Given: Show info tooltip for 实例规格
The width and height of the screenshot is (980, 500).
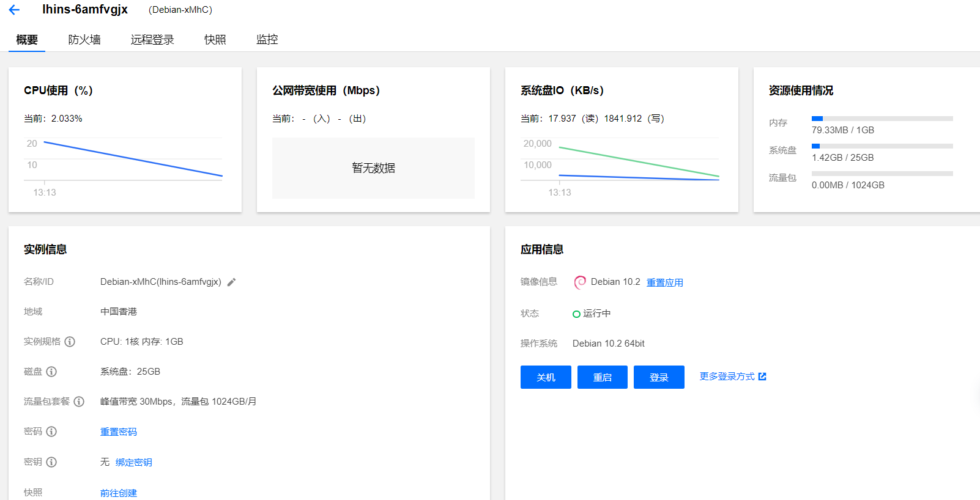Looking at the screenshot, I should point(70,342).
